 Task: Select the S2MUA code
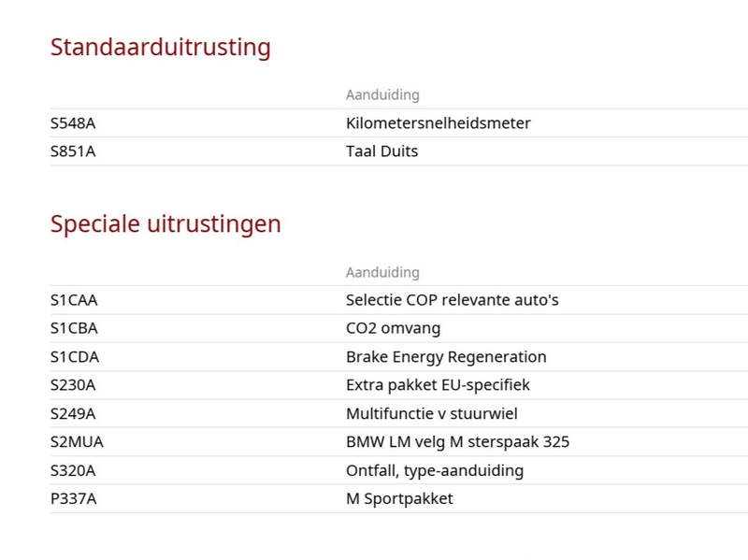pyautogui.click(x=77, y=441)
